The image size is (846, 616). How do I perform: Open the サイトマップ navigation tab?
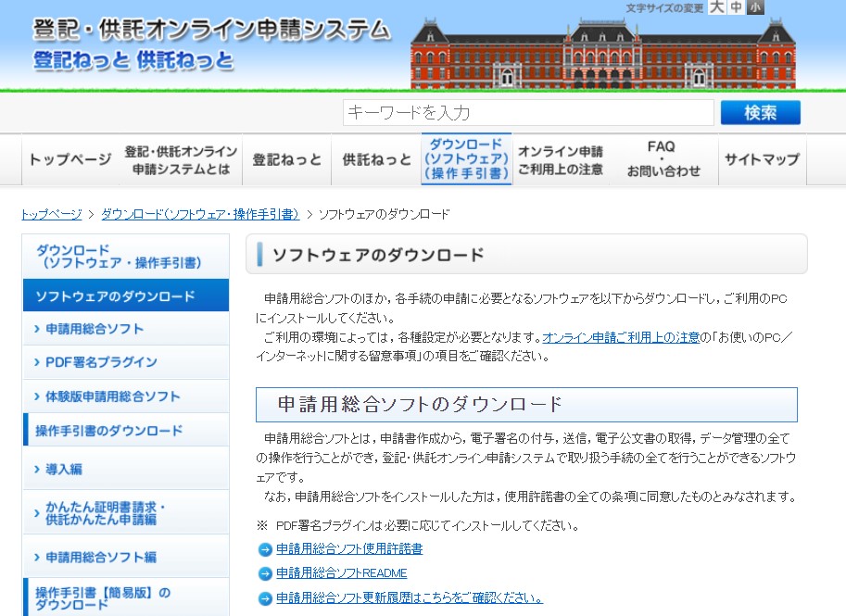[762, 159]
